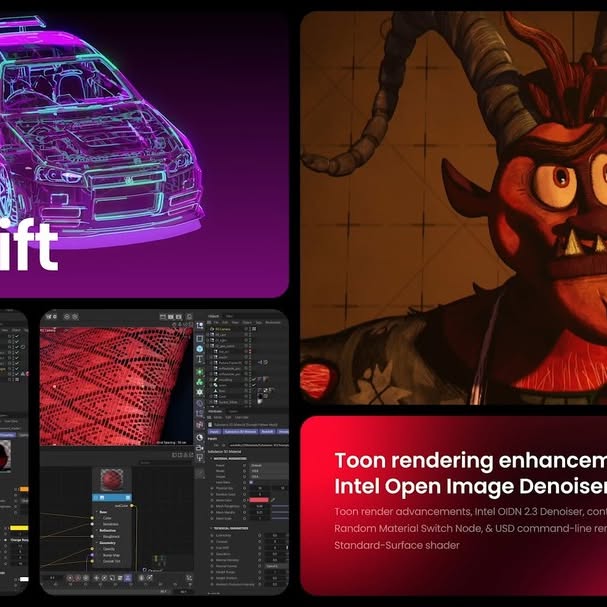Click the blue primitive object icon in the vertical toolbar

click(x=200, y=349)
